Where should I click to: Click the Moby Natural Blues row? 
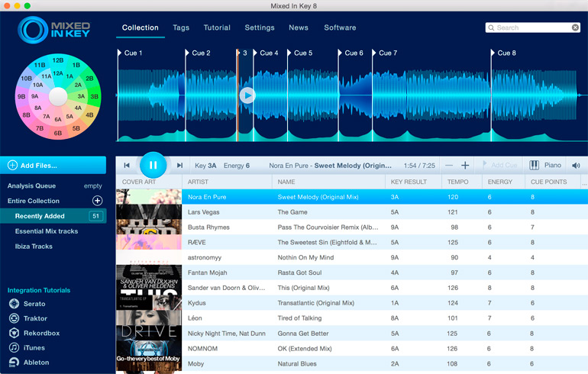tap(352, 363)
